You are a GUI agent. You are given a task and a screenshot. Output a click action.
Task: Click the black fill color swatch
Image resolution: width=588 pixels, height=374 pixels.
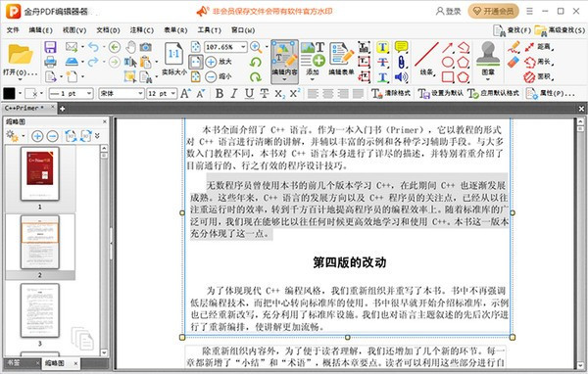9,93
